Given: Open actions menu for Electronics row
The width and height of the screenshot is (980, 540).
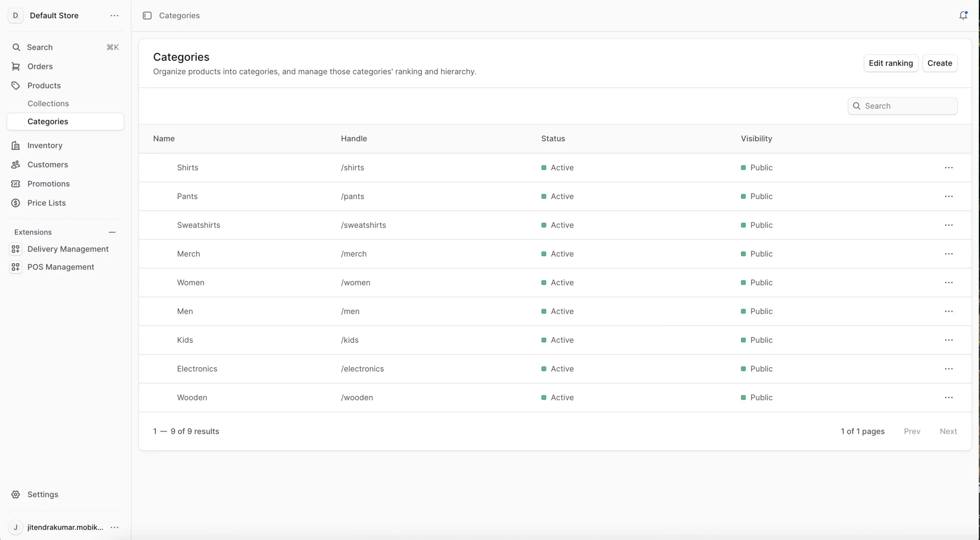Looking at the screenshot, I should pos(949,369).
